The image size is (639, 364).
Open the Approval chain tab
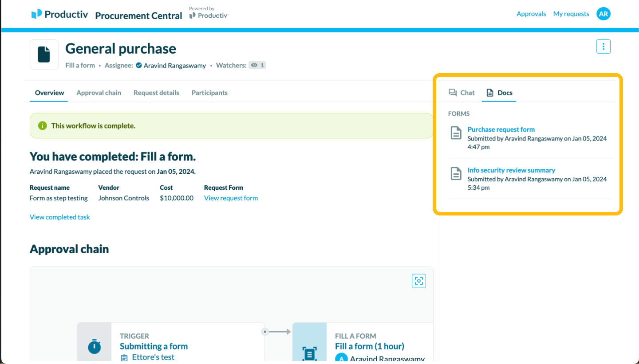tap(99, 93)
